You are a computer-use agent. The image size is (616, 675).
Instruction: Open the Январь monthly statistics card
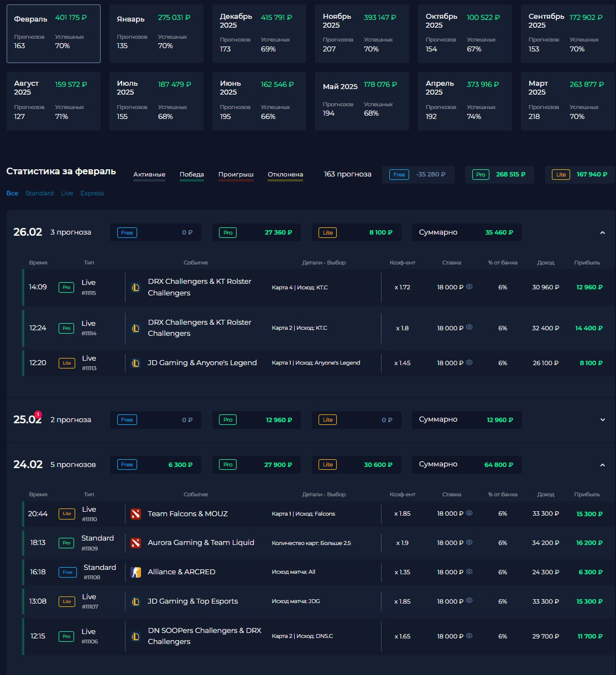(x=156, y=34)
